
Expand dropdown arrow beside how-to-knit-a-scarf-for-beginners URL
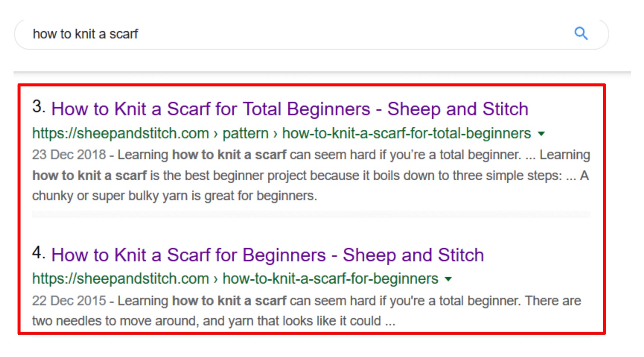tap(449, 279)
